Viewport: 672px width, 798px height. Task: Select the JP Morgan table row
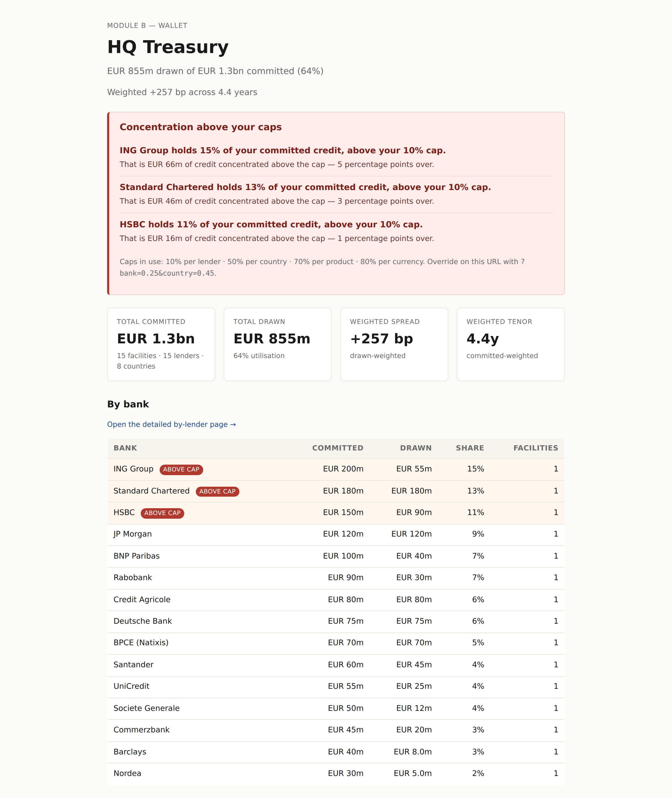[336, 534]
